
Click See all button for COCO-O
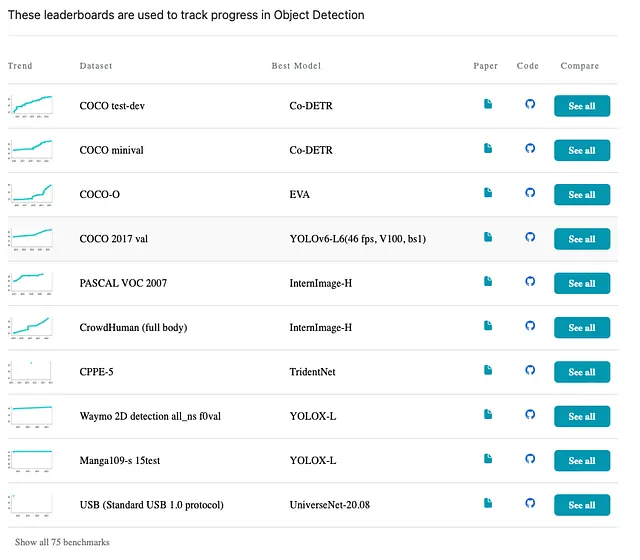582,195
